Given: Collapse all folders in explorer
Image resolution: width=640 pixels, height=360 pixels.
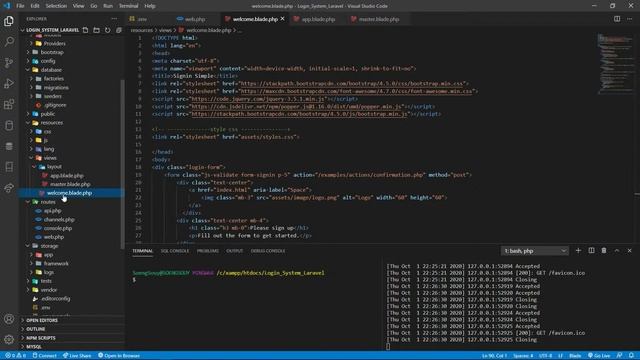Looking at the screenshot, I should click(x=118, y=30).
